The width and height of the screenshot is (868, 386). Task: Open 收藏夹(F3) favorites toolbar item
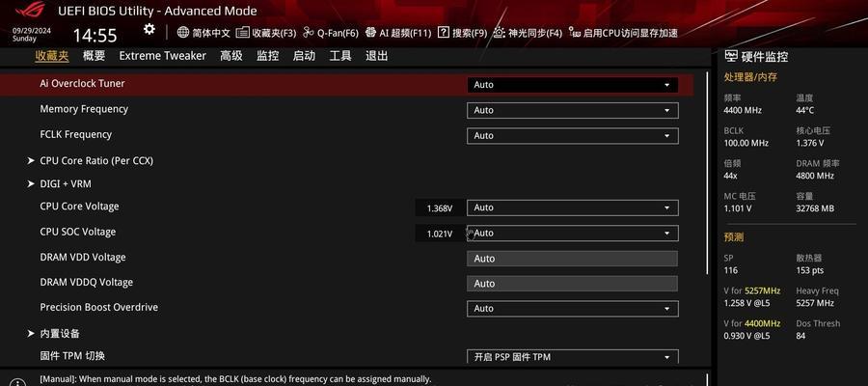266,33
